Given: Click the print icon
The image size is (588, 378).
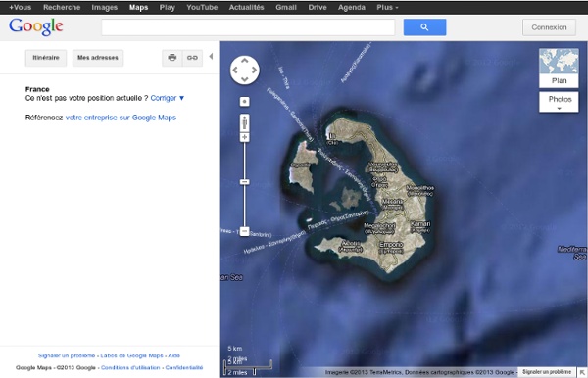Looking at the screenshot, I should pos(172,58).
